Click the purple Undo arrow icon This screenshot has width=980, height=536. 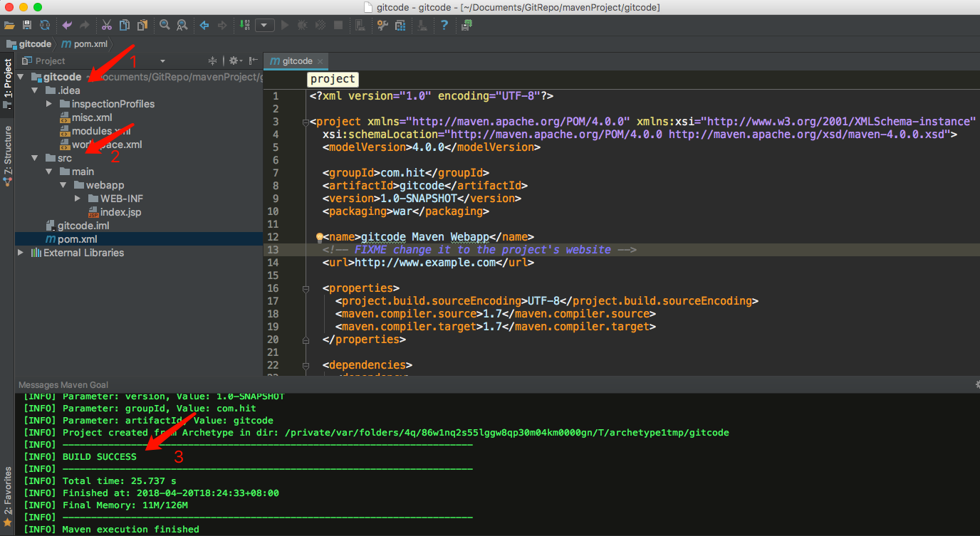click(x=68, y=25)
